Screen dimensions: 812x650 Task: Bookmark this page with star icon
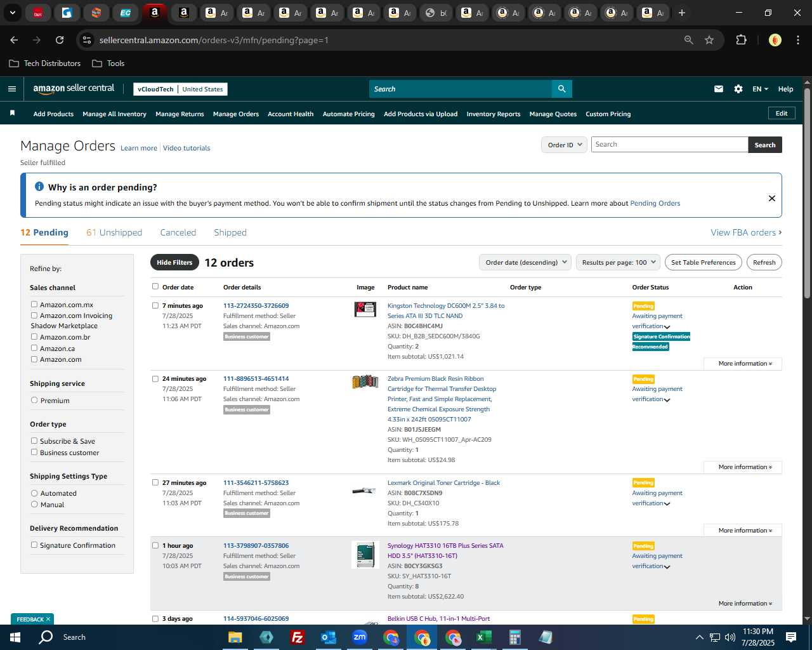709,40
